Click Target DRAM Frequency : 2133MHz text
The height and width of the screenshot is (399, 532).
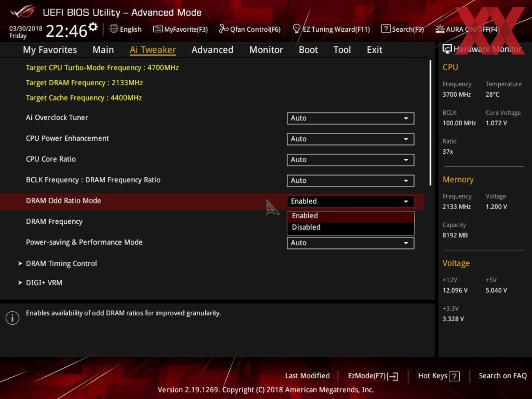tap(84, 83)
